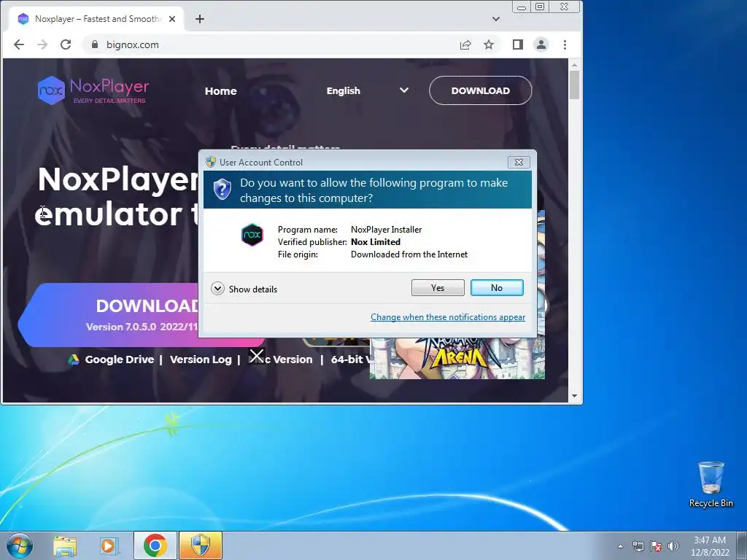Click Yes in User Account Control dialog

click(x=438, y=287)
